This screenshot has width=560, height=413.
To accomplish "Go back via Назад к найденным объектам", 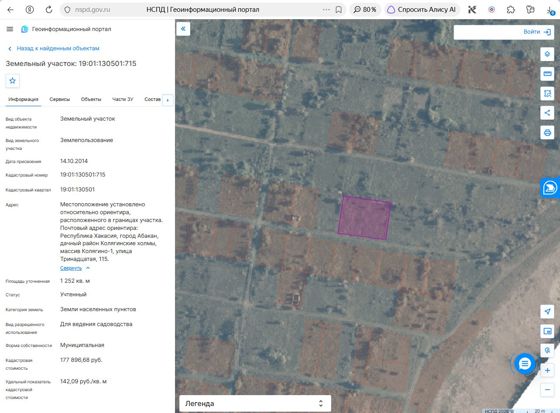I will [x=54, y=48].
